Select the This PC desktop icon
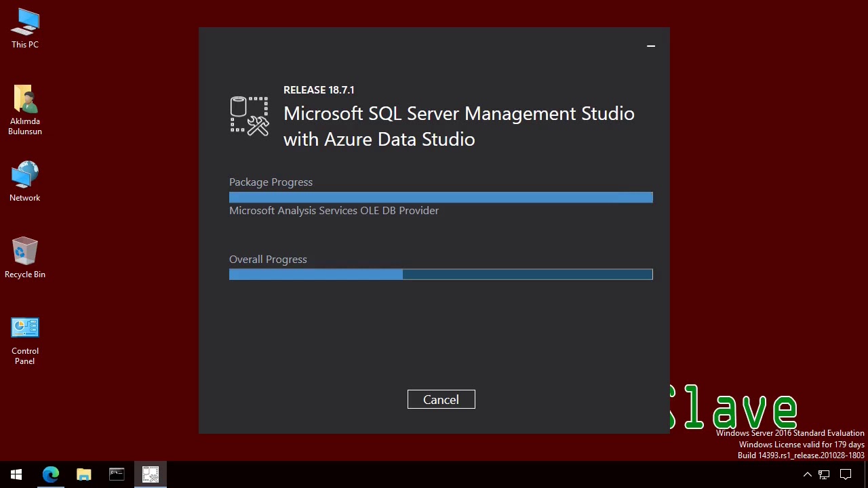This screenshot has width=868, height=488. tap(25, 28)
